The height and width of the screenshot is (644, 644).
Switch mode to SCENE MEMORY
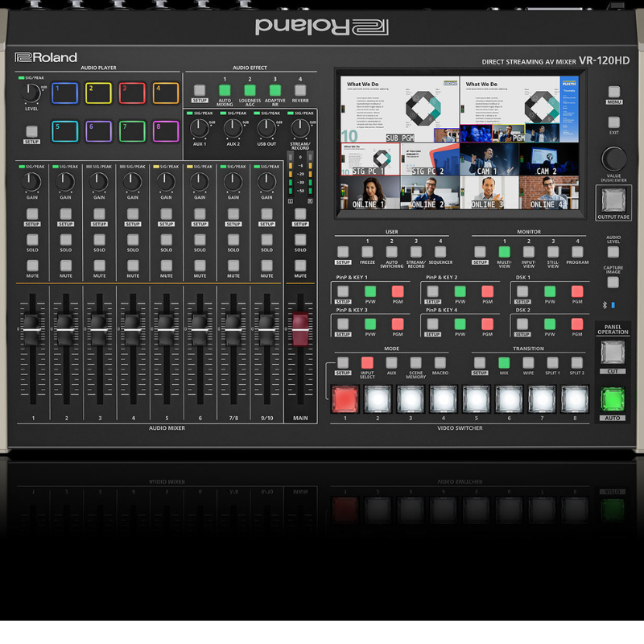(x=415, y=363)
